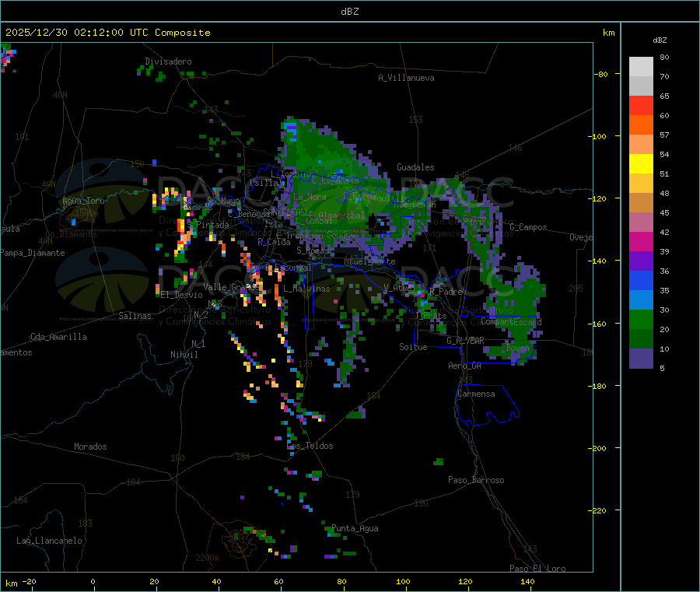700x592 pixels.
Task: Click the Guadales place name
Action: pos(415,167)
